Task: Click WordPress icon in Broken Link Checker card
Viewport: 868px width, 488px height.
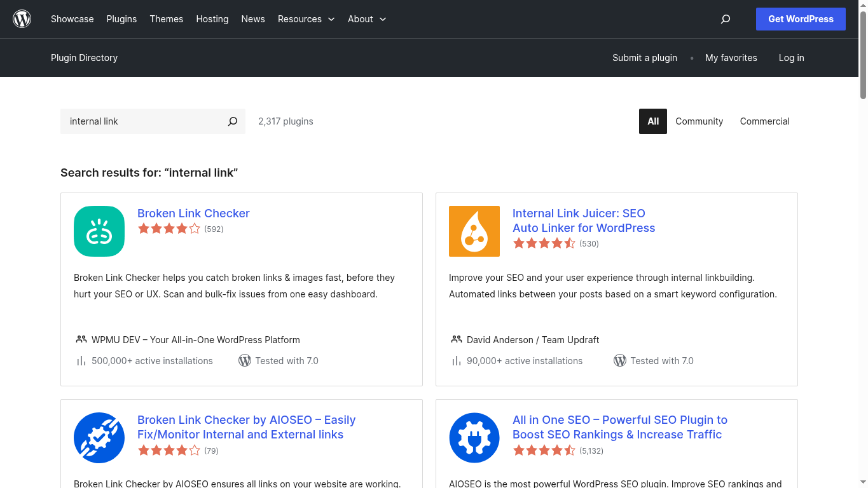Action: pos(245,361)
